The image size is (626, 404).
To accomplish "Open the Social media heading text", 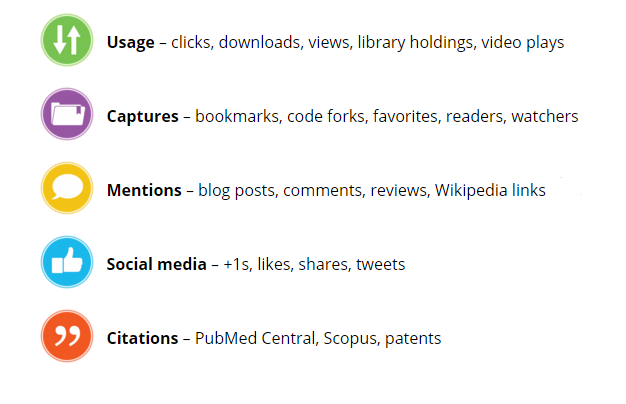I will coord(156,264).
